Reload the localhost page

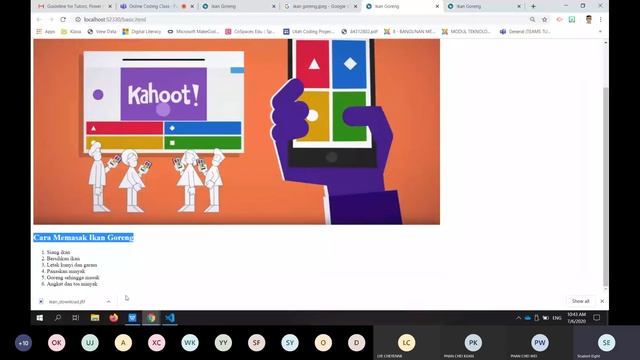[x=63, y=19]
